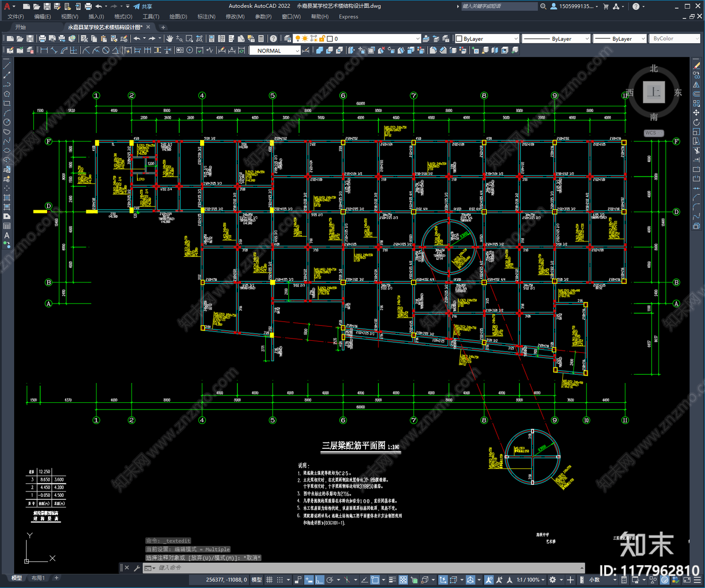Screen dimensions: 705x588
Task: Open Layer Properties Manager icon
Action: (x=288, y=39)
